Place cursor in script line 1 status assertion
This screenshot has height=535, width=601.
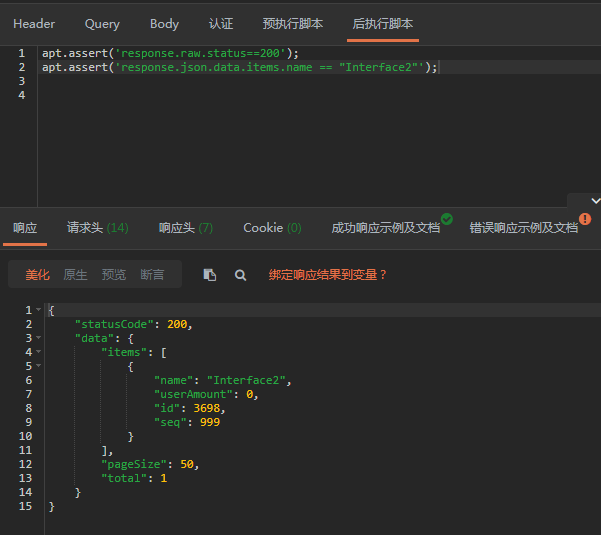170,53
